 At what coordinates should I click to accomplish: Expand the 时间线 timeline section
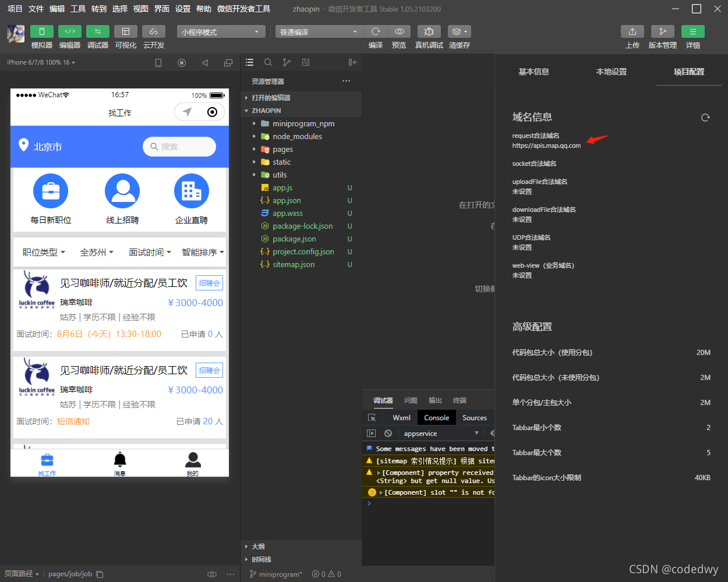click(301, 559)
